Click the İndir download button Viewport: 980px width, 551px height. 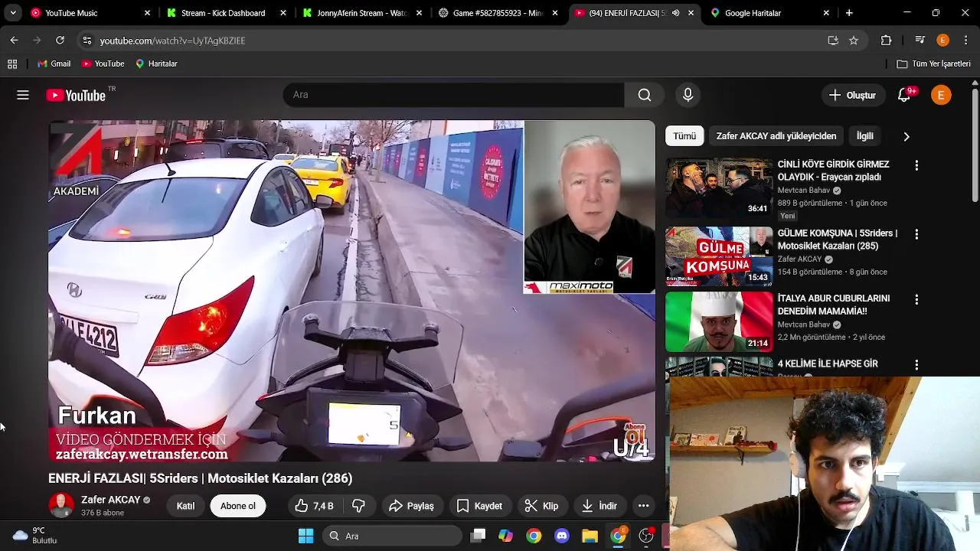tap(599, 506)
